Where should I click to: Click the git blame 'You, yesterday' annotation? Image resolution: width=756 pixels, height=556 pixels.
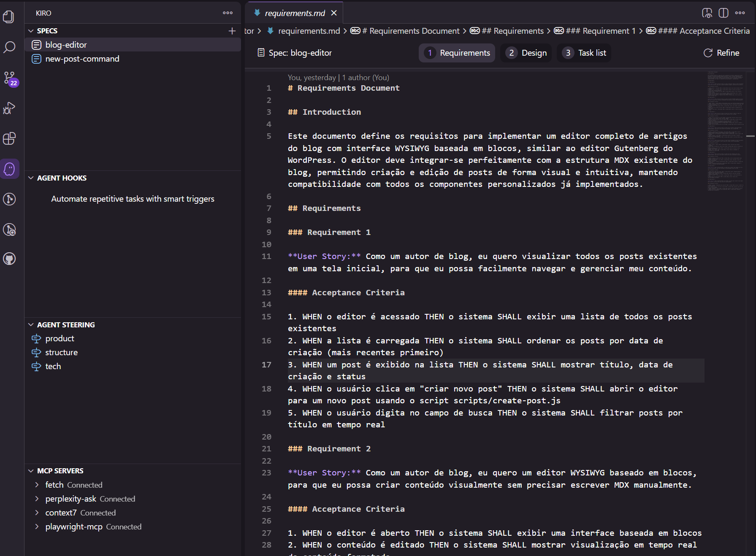point(338,78)
